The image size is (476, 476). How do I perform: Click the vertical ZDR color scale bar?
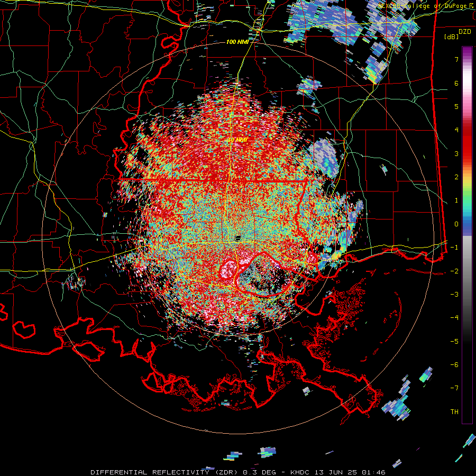coord(467,235)
